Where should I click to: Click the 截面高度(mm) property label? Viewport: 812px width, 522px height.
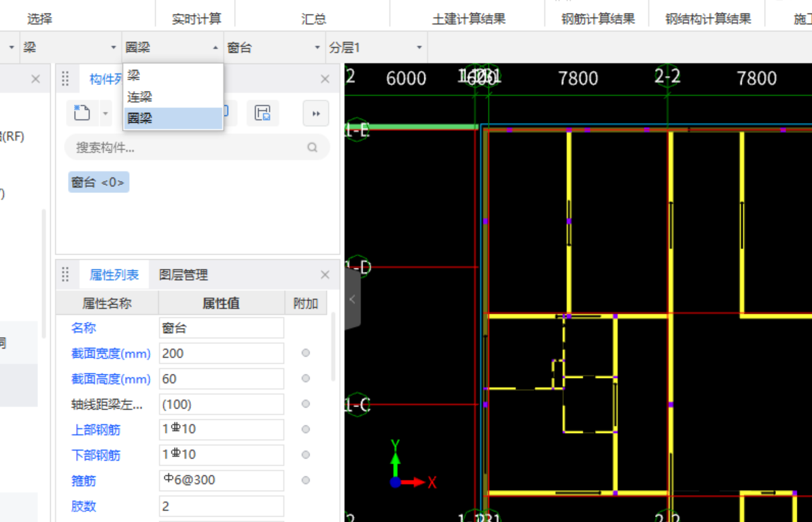pos(111,379)
